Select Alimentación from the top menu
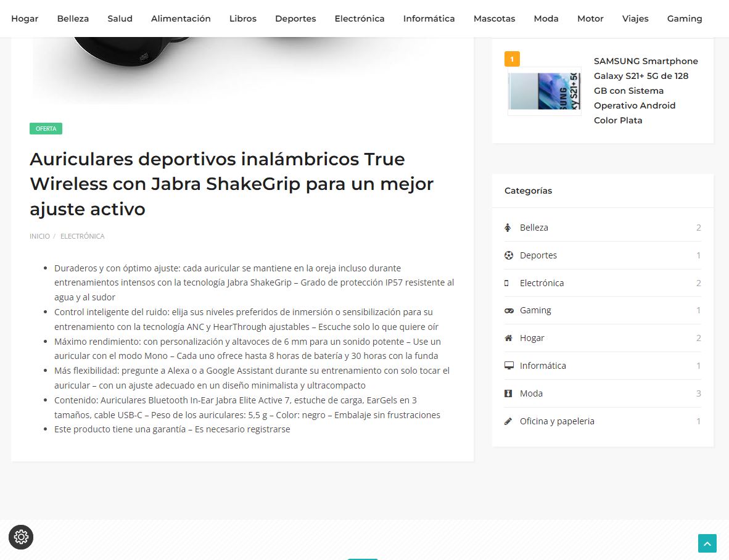 181,19
